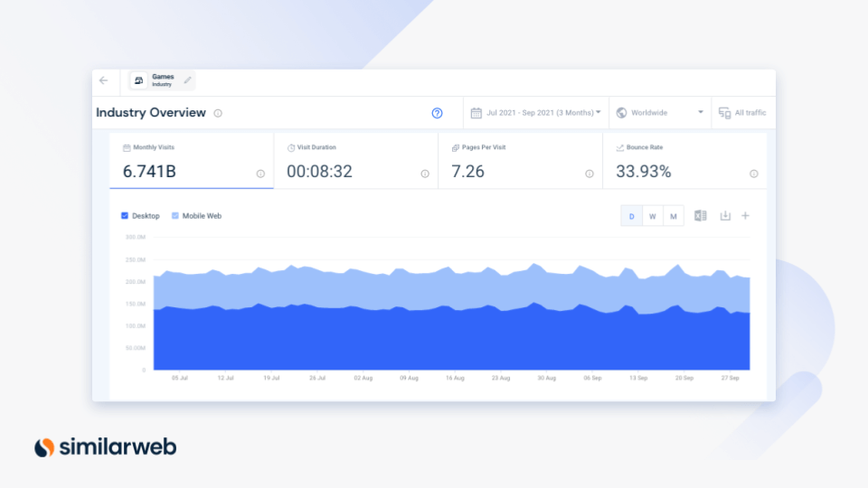
Task: Open the All traffic filter
Action: point(743,113)
